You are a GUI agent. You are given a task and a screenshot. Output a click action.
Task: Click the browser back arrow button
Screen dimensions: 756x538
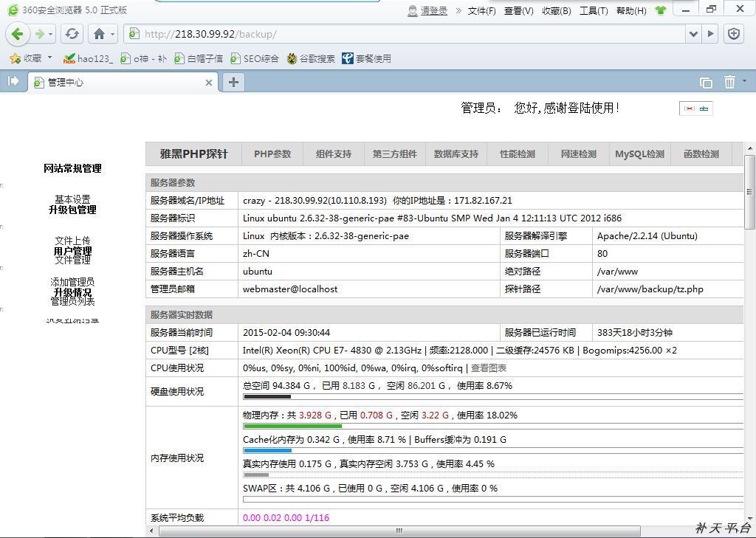tap(18, 34)
